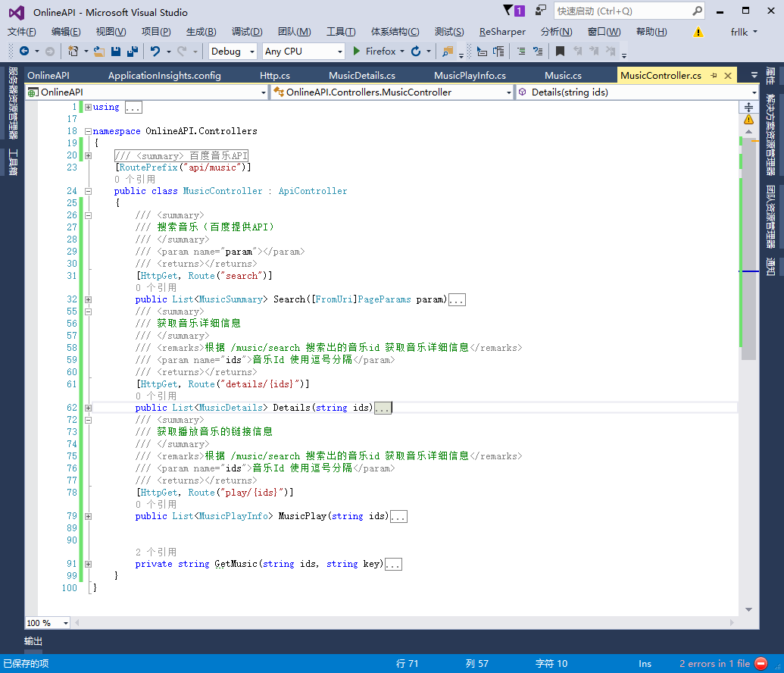Open the ReSharper menu

coord(502,31)
